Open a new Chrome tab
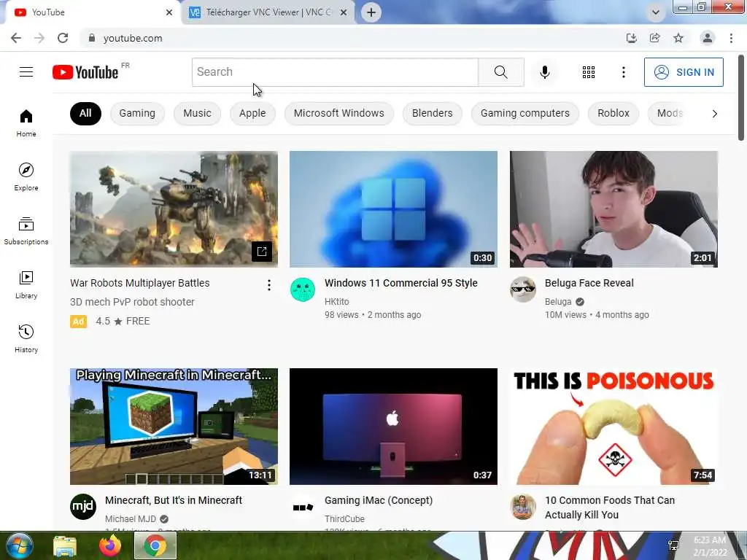Screen dimensions: 747x560 pyautogui.click(x=371, y=12)
